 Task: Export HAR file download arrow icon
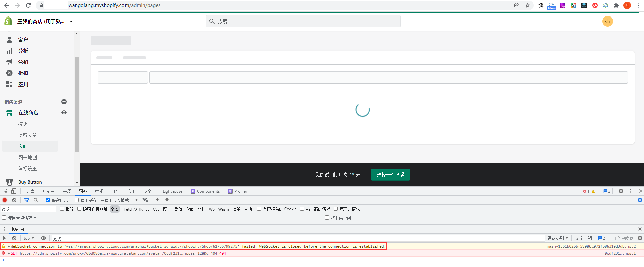pyautogui.click(x=167, y=200)
